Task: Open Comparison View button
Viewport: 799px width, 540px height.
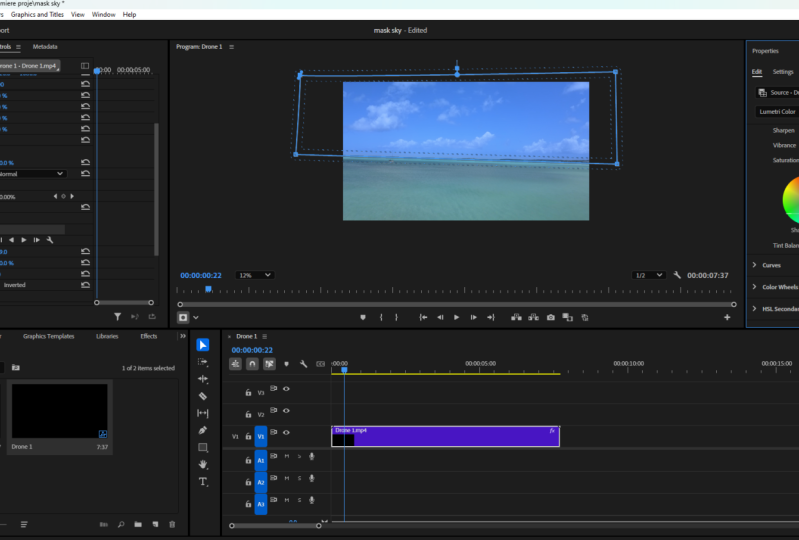Action: coord(568,317)
